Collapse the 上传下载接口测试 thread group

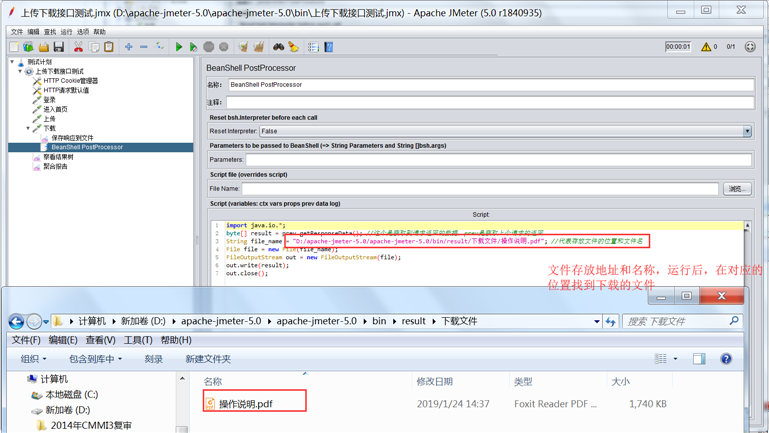pos(20,71)
